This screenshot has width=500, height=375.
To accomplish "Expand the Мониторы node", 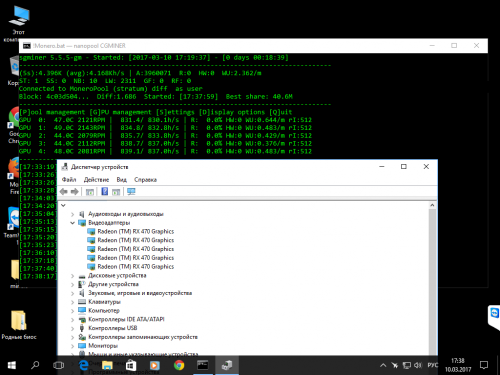I will click(72, 346).
